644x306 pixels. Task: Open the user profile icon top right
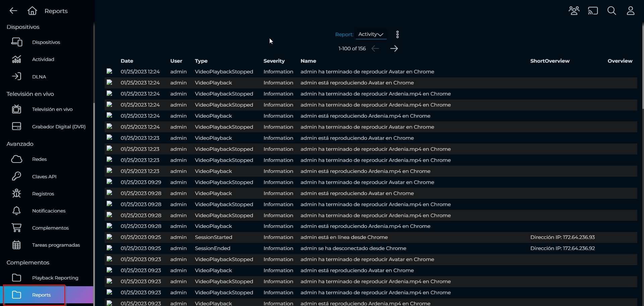pyautogui.click(x=630, y=10)
